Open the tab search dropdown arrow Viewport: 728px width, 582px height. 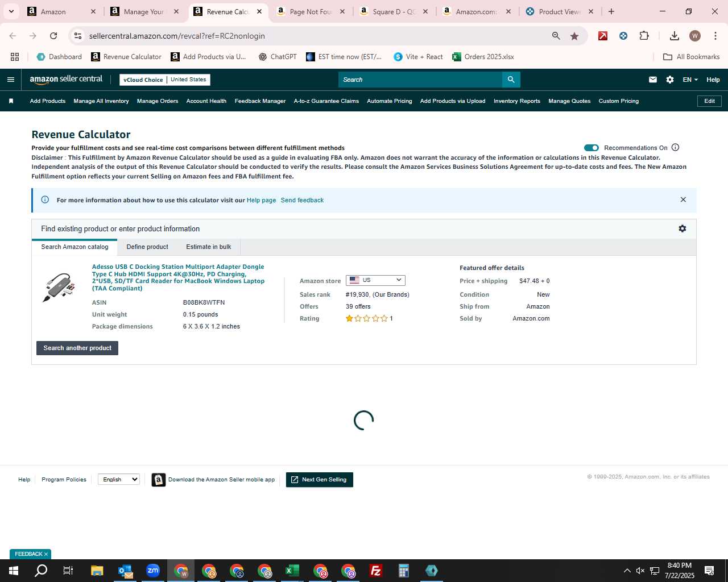(11, 11)
